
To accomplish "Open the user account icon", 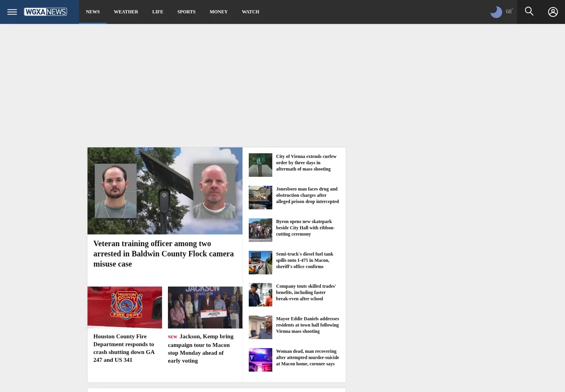I will click(553, 12).
